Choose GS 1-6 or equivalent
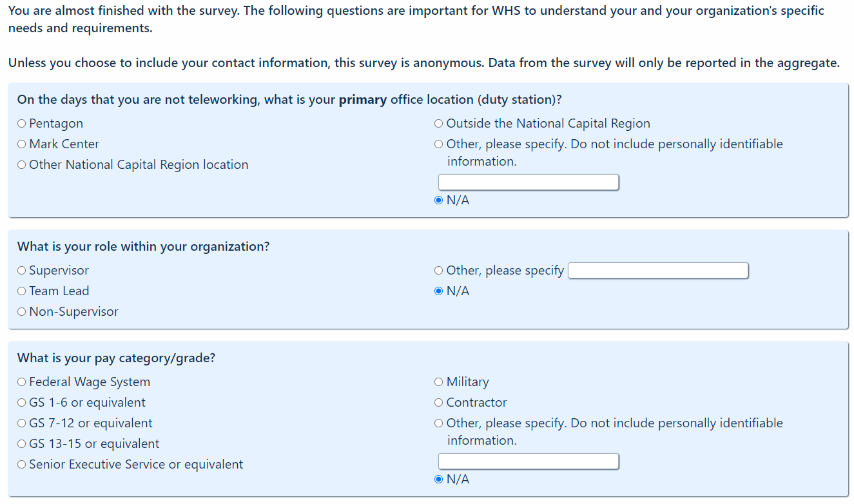 pyautogui.click(x=23, y=403)
